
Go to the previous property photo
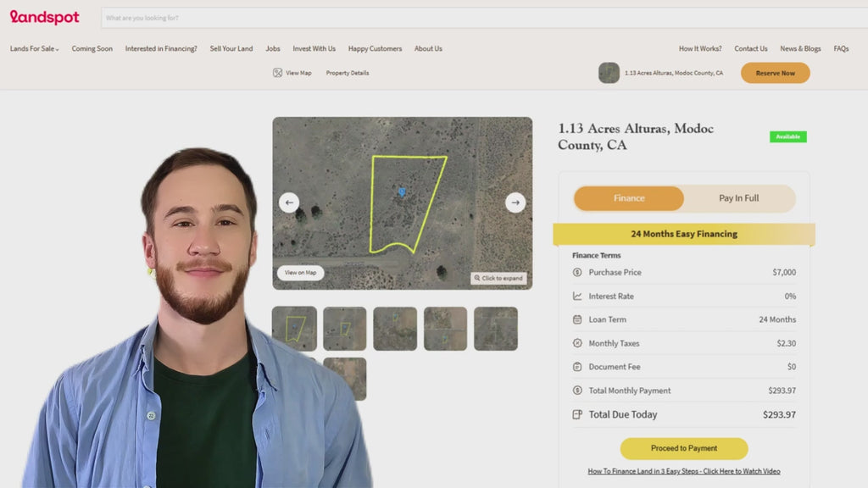point(289,202)
